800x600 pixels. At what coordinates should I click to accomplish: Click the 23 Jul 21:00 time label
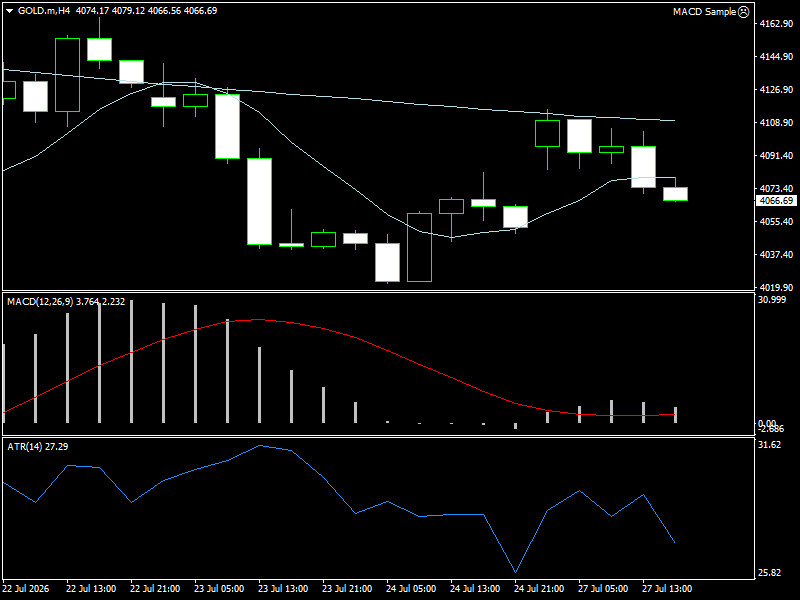[347, 589]
